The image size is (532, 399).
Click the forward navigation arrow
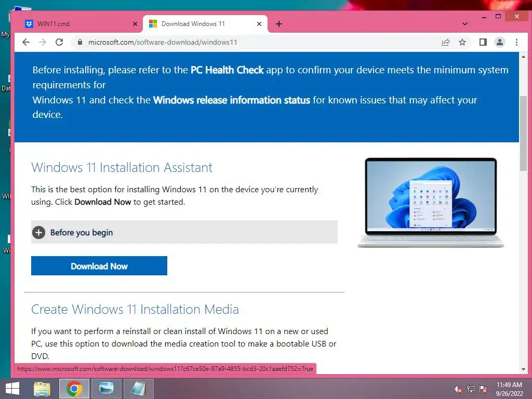coord(43,42)
